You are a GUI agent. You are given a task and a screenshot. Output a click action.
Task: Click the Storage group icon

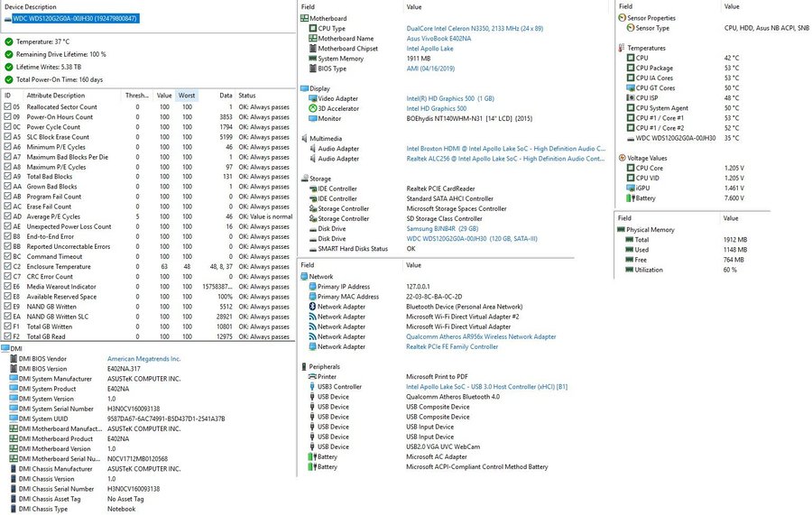point(304,179)
